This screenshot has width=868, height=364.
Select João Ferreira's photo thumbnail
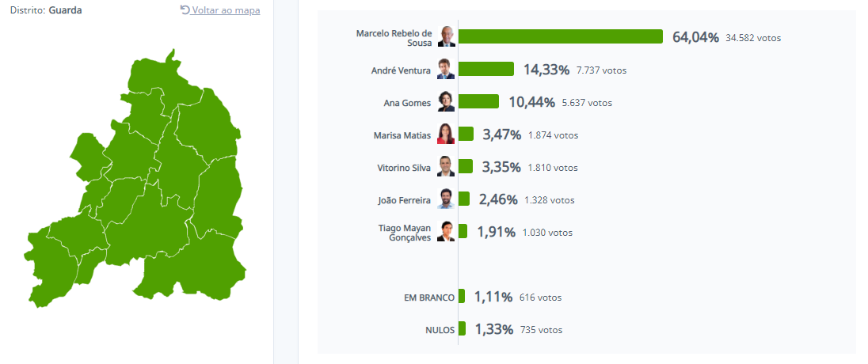coord(446,199)
